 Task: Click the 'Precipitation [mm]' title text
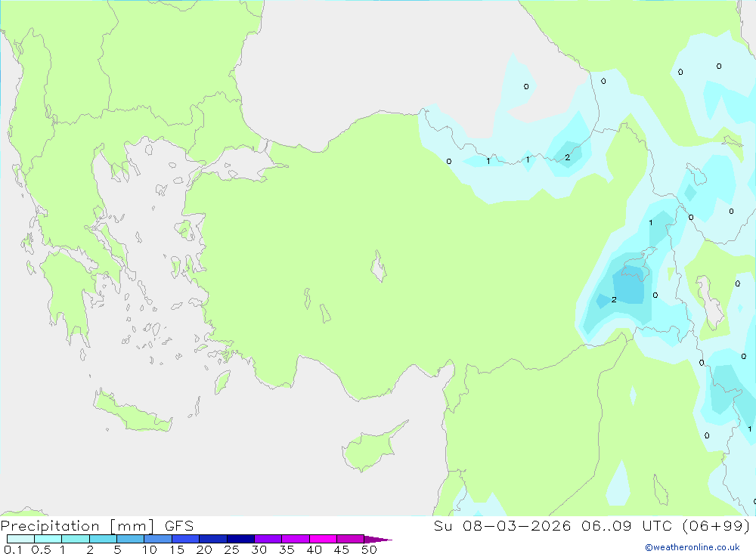78,526
